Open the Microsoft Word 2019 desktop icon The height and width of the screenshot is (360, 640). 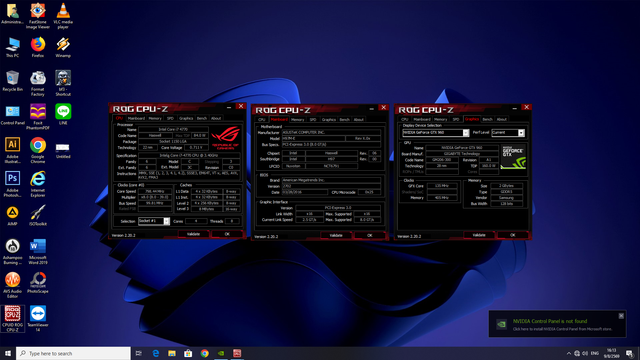(38, 251)
